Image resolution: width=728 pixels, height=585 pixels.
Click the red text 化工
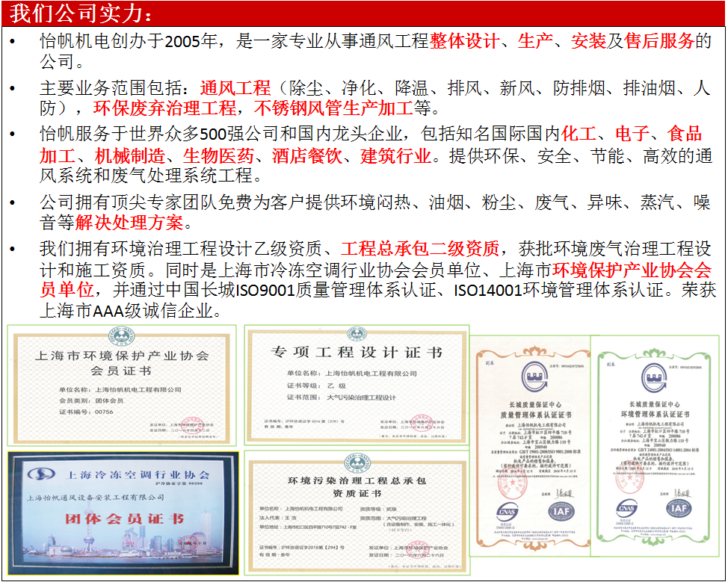(x=579, y=134)
